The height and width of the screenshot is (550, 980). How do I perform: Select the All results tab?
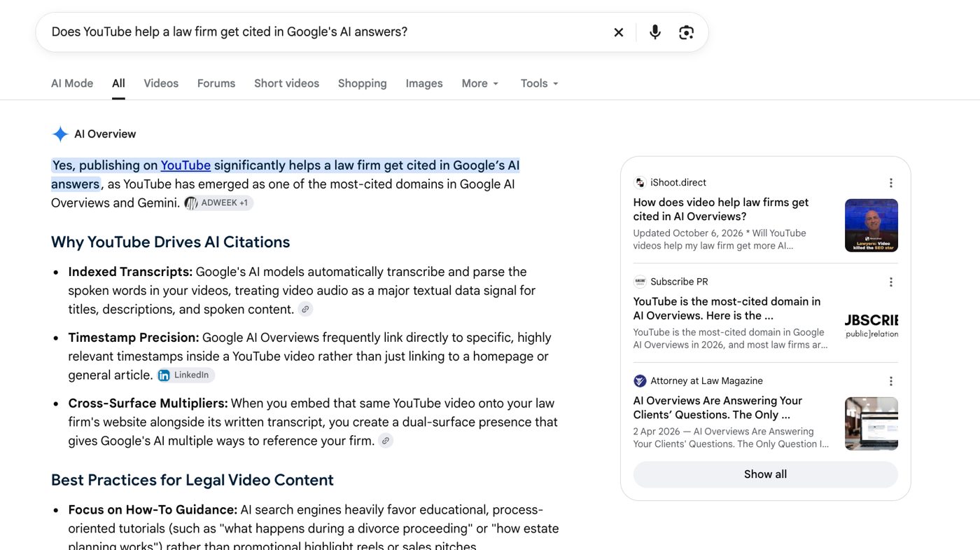coord(118,83)
